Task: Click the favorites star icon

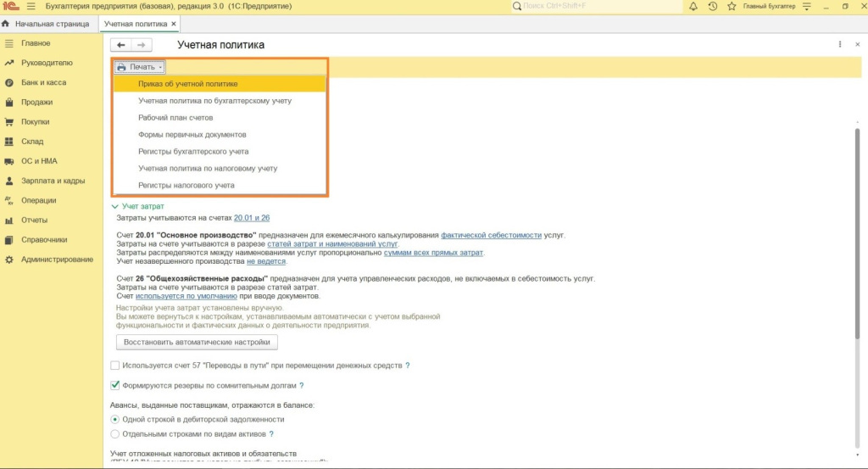Action: tap(732, 6)
